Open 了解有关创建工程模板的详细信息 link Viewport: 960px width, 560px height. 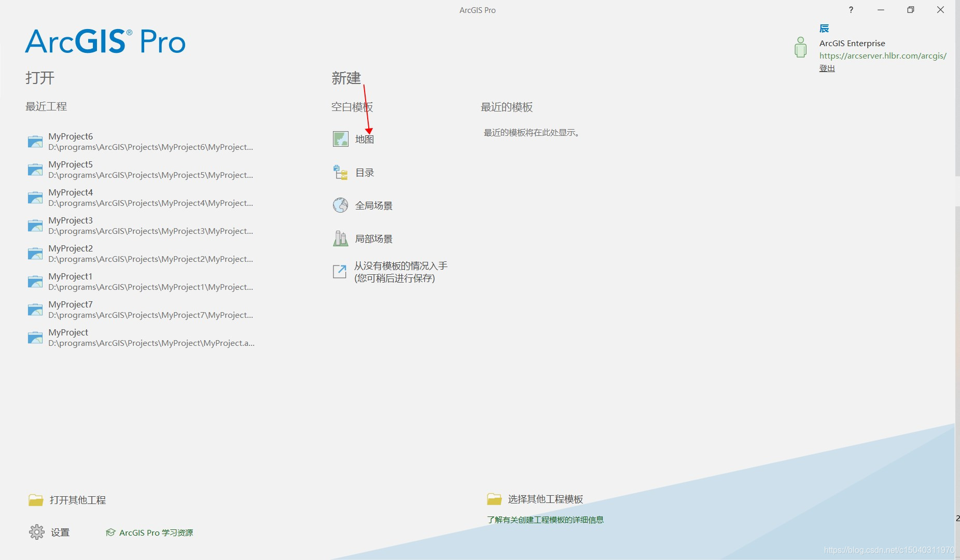click(545, 520)
